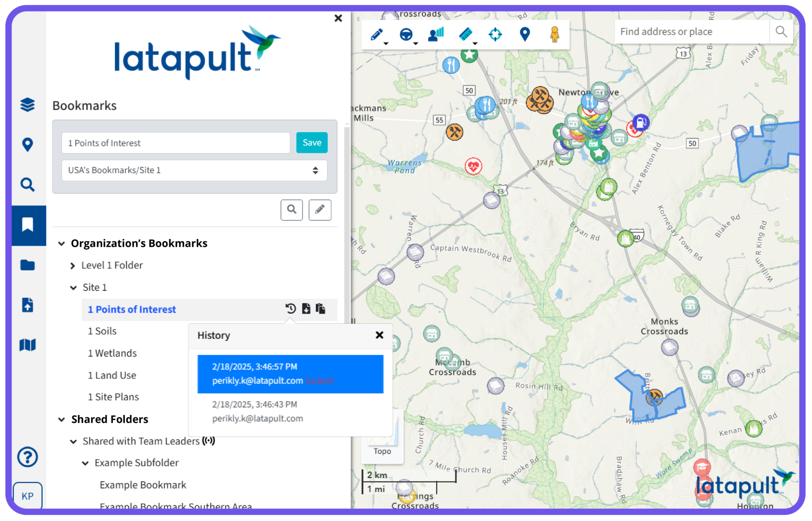Viewport: 812px width, 521px height.
Task: Open the demographics person chart tool
Action: (436, 34)
